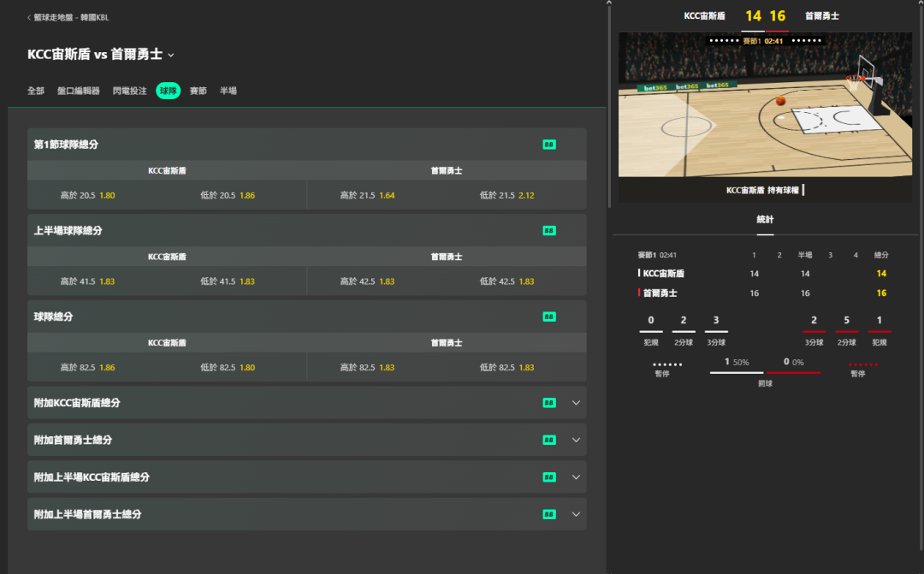This screenshot has height=574, width=924.
Task: Select the 統計 tab in match panel
Action: [x=765, y=220]
